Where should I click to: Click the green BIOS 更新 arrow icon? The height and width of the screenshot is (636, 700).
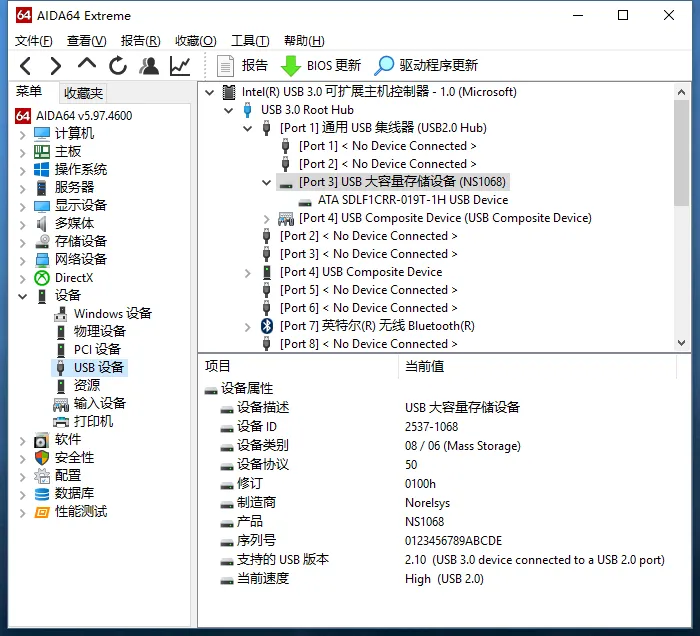pos(291,66)
